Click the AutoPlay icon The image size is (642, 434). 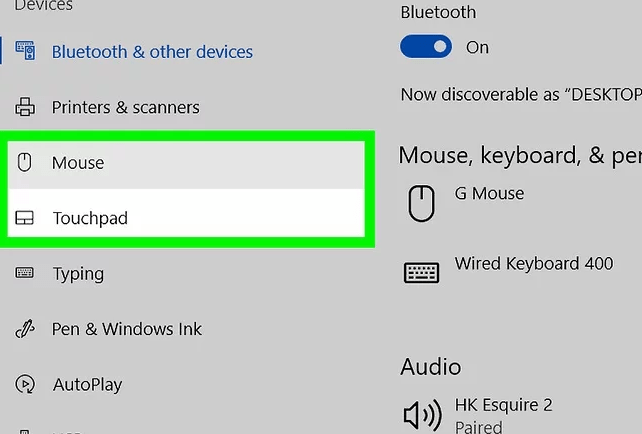25,384
